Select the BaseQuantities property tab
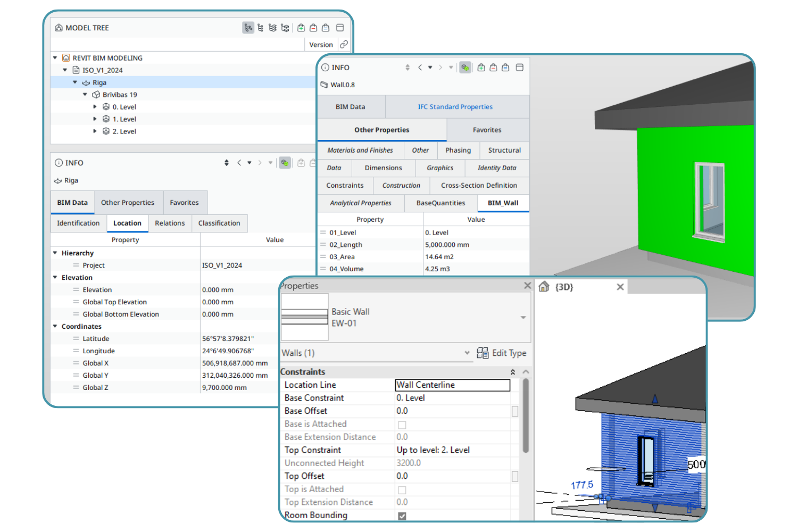The height and width of the screenshot is (532, 798). 440,203
